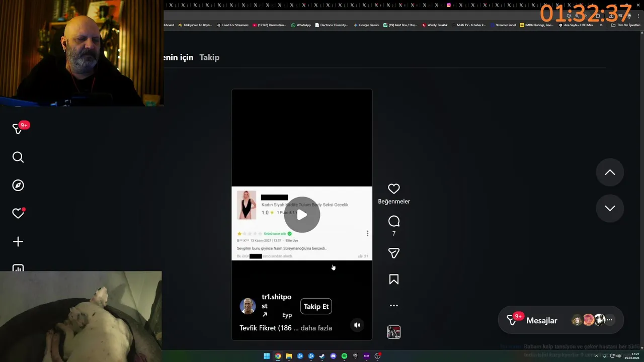Open the WhatsApp bookmark
Screen dimensions: 644x362
point(301,25)
